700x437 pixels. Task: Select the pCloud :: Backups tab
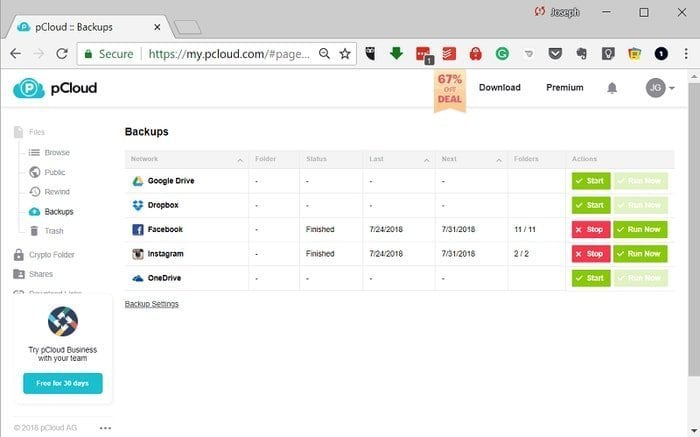click(x=87, y=27)
